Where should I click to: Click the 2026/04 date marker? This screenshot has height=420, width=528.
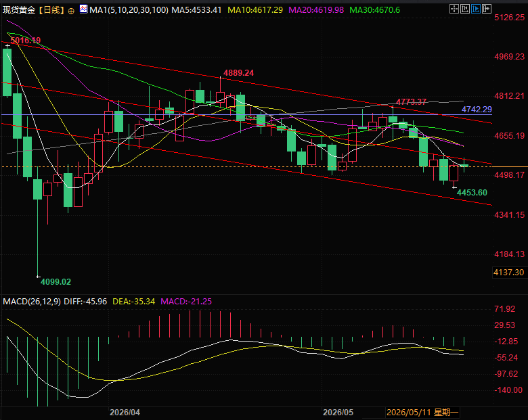pyautogui.click(x=125, y=413)
